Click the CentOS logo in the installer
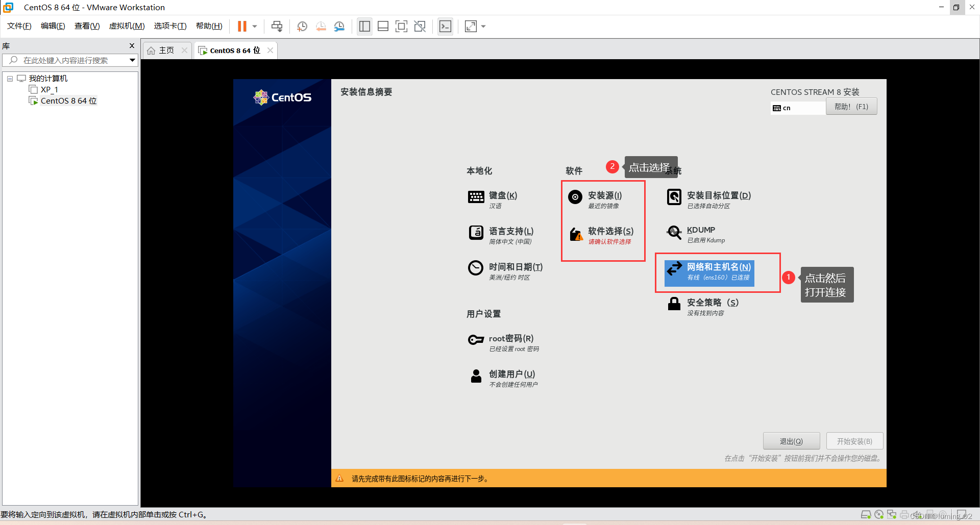 click(x=282, y=97)
